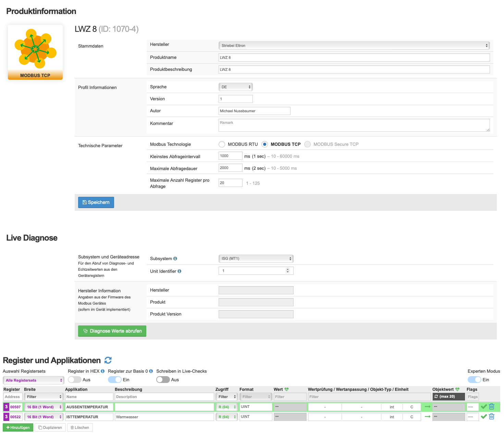Click the Wertprüfung filter field
504x435 pixels.
point(369,397)
